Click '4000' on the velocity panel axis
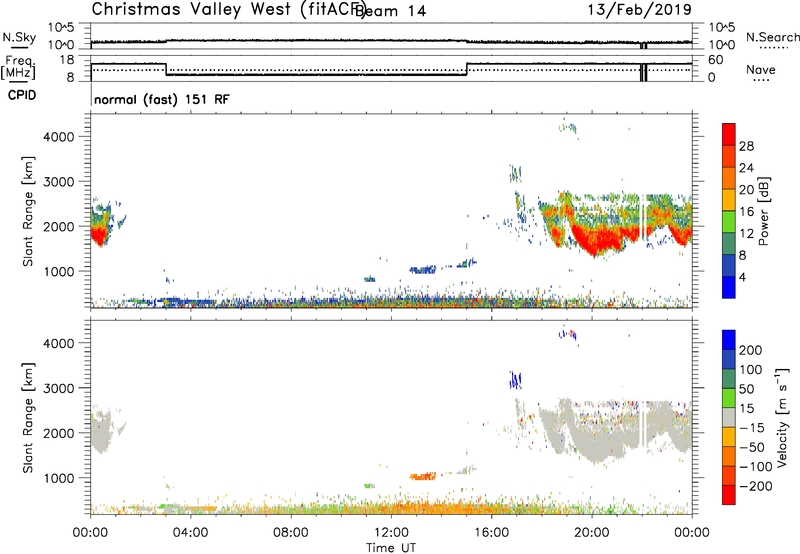The height and width of the screenshot is (554, 800). (x=59, y=343)
